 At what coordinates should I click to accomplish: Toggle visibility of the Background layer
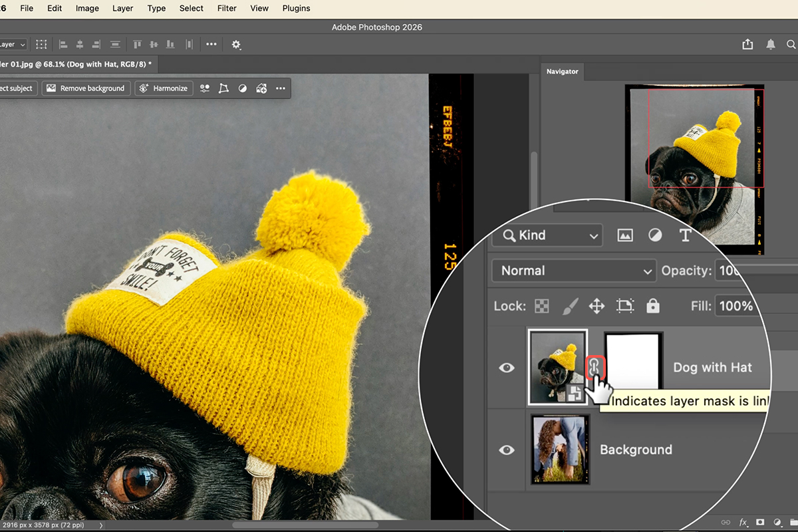(x=507, y=450)
